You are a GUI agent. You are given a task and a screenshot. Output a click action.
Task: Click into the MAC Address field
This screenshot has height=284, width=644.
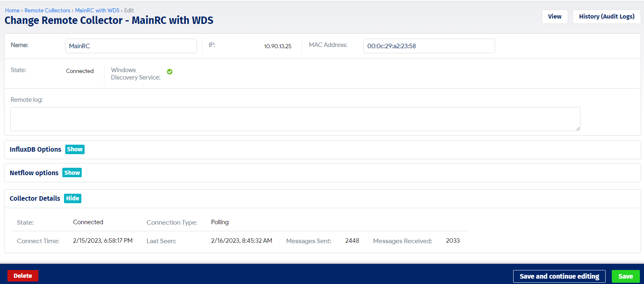point(429,46)
